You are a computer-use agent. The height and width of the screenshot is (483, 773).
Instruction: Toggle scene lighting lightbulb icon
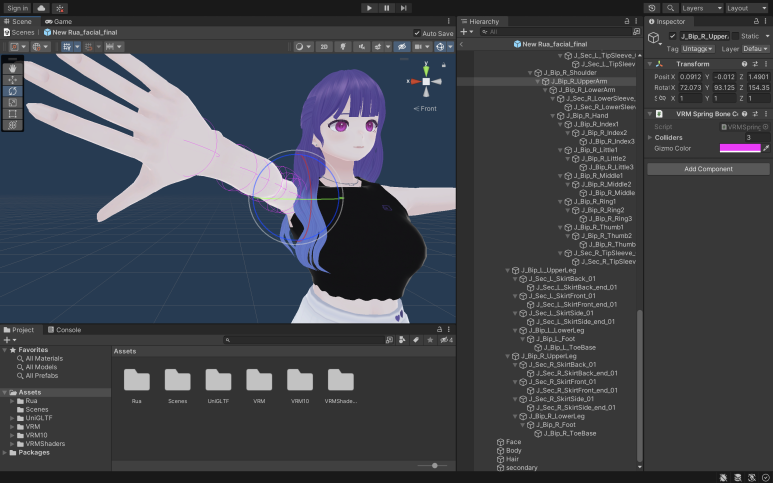click(x=343, y=46)
